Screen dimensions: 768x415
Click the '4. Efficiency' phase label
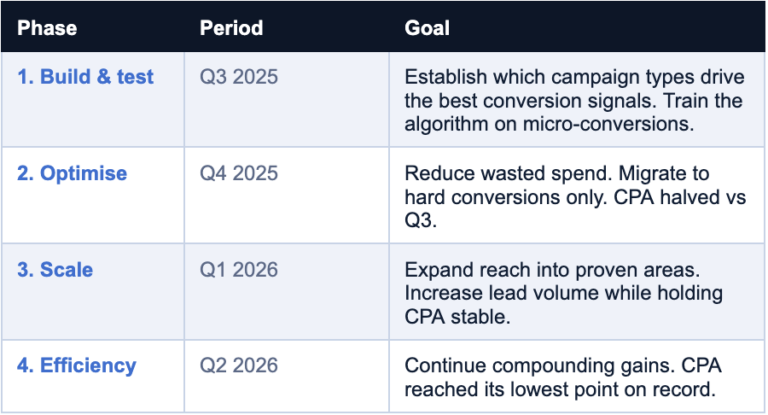76,366
